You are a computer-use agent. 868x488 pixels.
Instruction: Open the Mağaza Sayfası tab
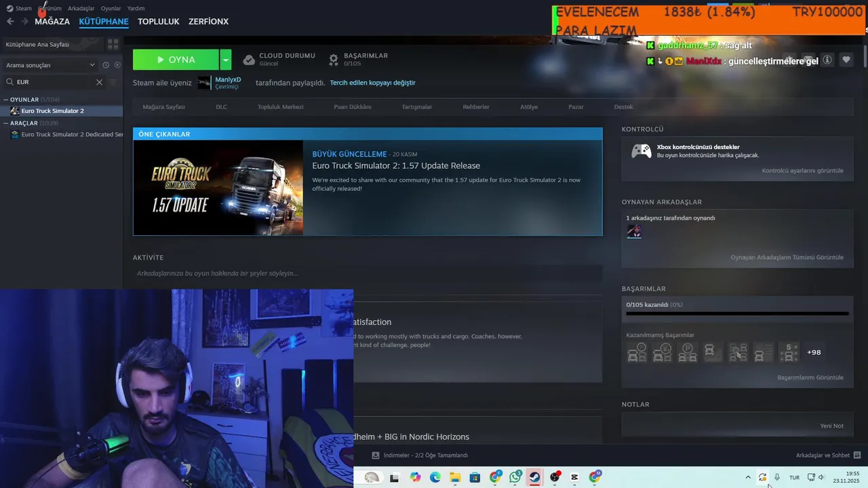pos(163,107)
